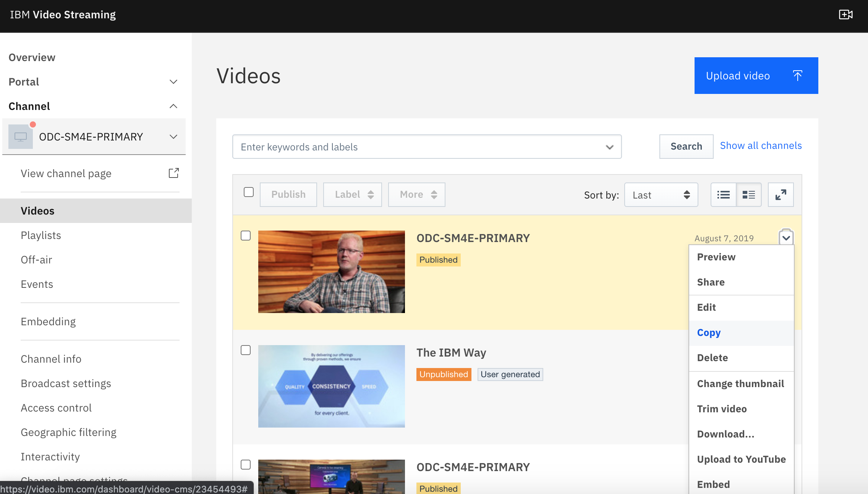Viewport: 868px width, 494px height.
Task: Expand the Portal sidebar section
Action: click(x=173, y=82)
